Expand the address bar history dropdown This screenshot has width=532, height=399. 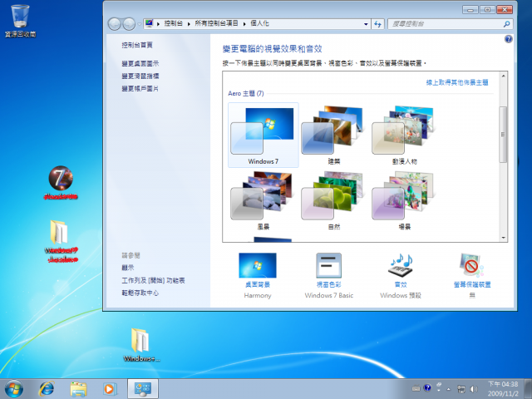pyautogui.click(x=366, y=24)
